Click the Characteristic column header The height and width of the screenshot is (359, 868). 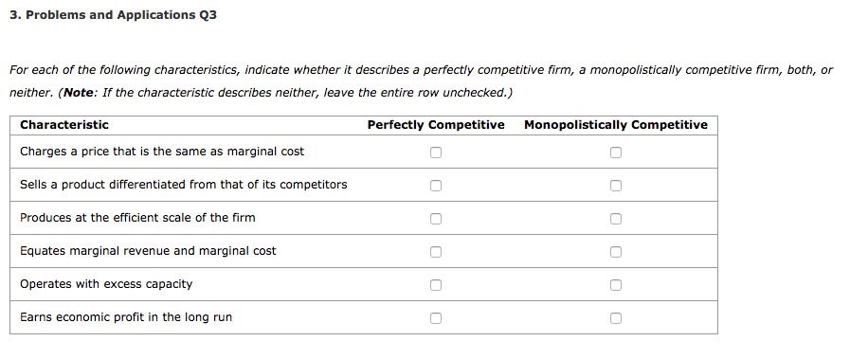click(x=64, y=125)
